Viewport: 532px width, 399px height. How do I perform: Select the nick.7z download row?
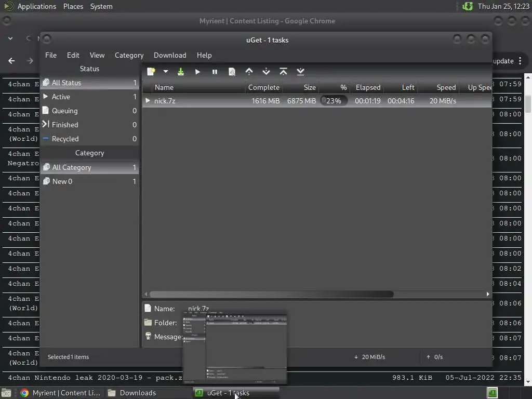tap(317, 101)
